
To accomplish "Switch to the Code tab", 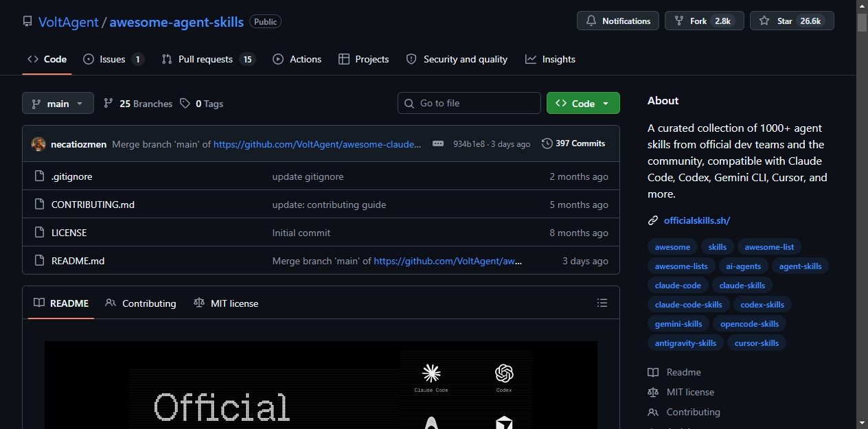I will tap(47, 59).
